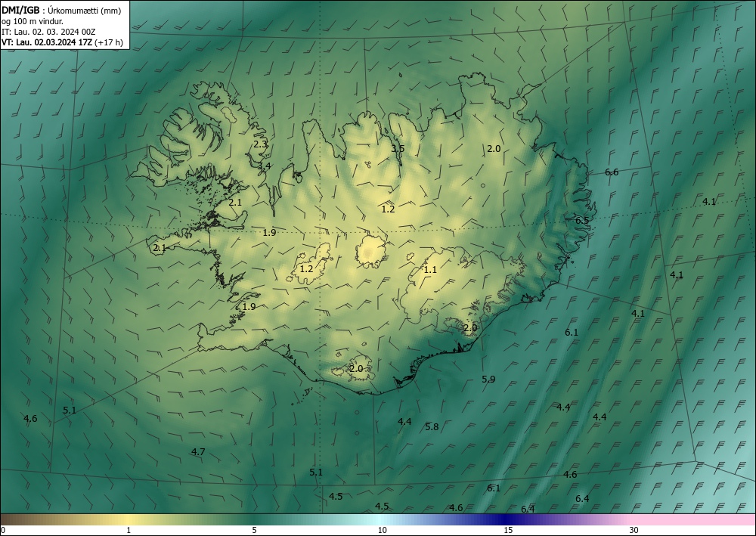Click the 2.3 value on the map

[260, 144]
